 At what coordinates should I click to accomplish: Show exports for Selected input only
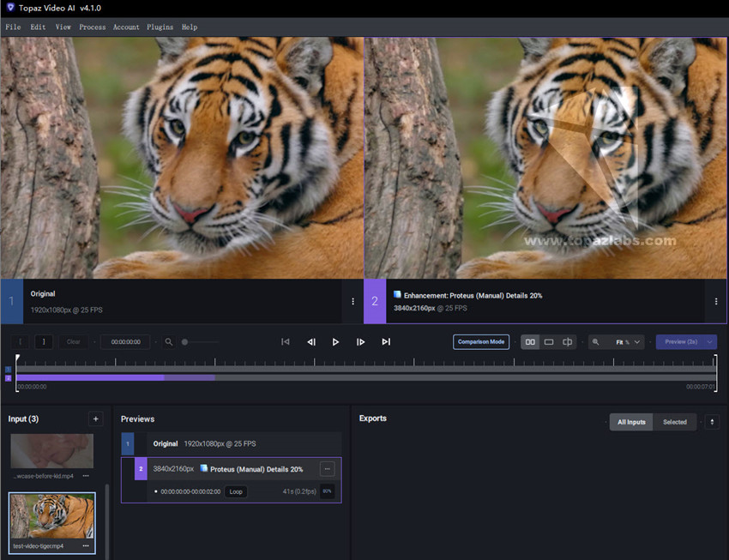tap(675, 422)
